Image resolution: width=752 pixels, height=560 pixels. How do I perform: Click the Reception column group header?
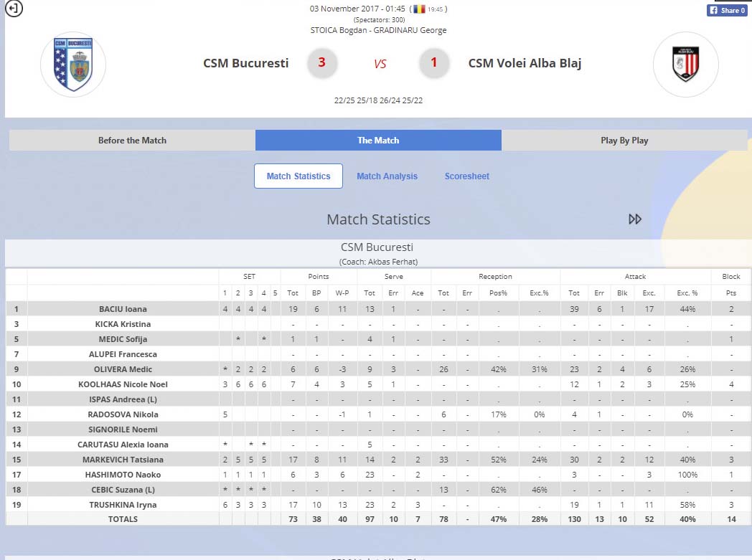(495, 276)
